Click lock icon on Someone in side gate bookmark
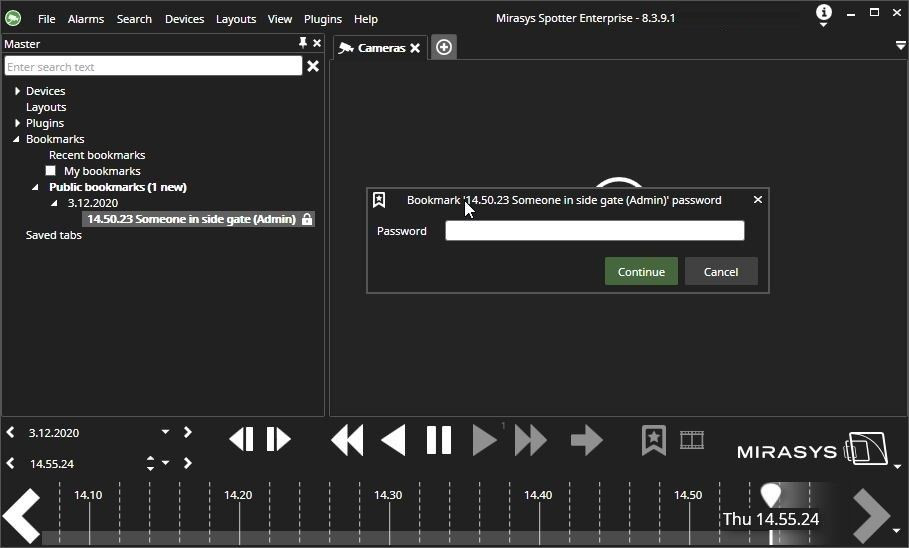 coord(307,219)
